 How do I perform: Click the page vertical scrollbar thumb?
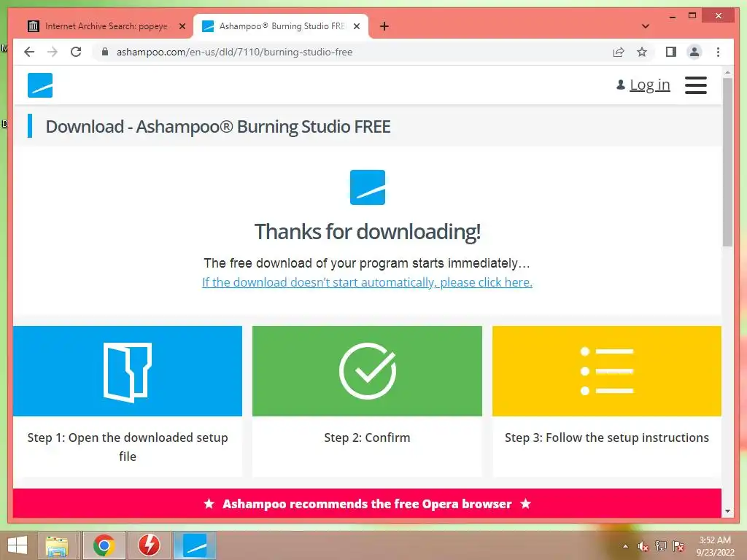point(727,162)
